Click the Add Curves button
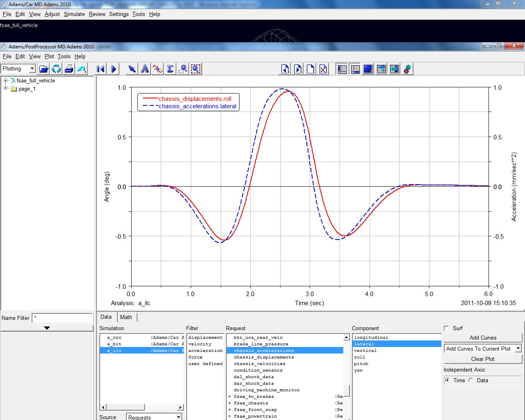 [x=483, y=338]
